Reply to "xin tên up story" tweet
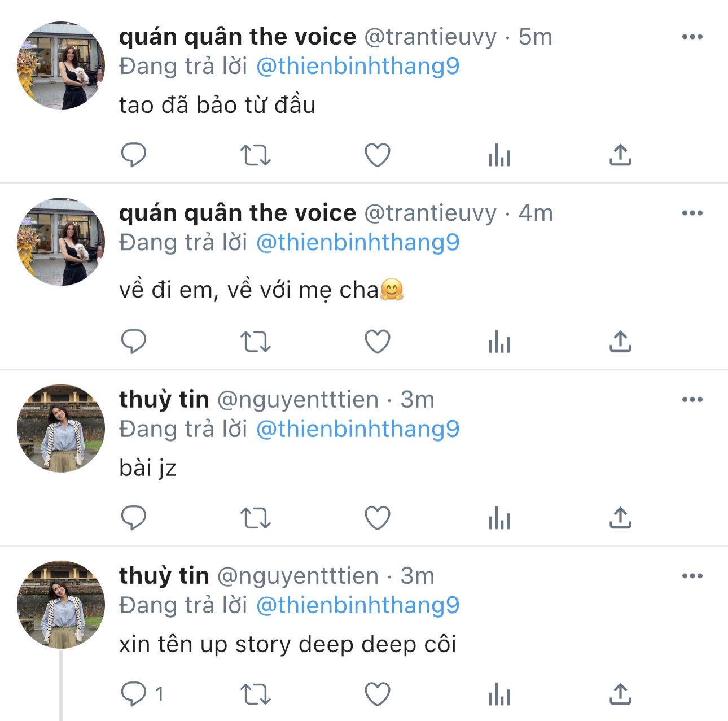This screenshot has height=721, width=728. click(134, 694)
